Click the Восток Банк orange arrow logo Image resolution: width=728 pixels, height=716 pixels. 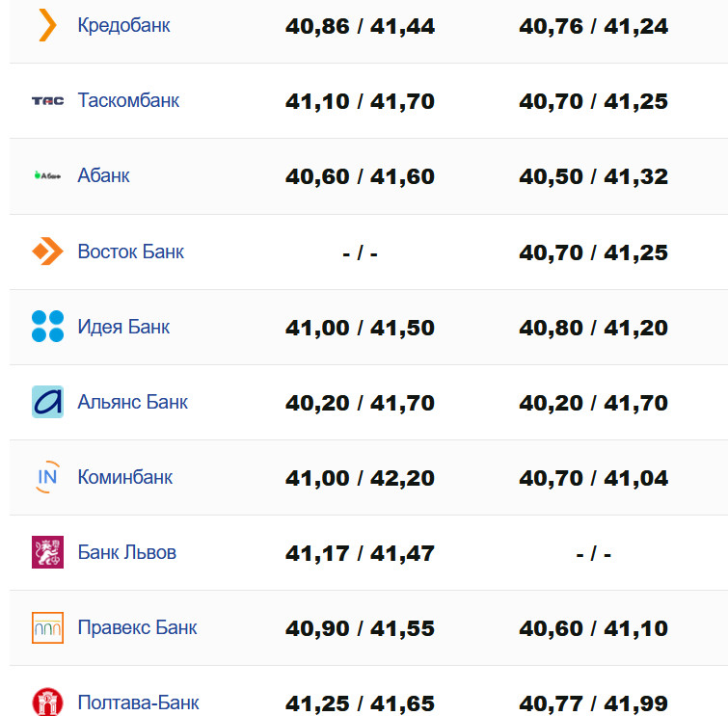coord(47,252)
